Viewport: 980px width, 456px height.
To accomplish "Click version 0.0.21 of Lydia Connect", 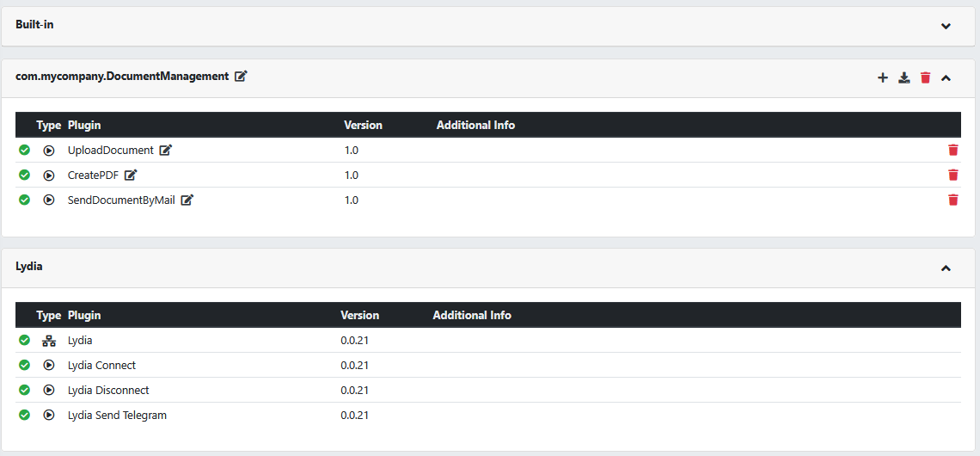I will pyautogui.click(x=354, y=366).
